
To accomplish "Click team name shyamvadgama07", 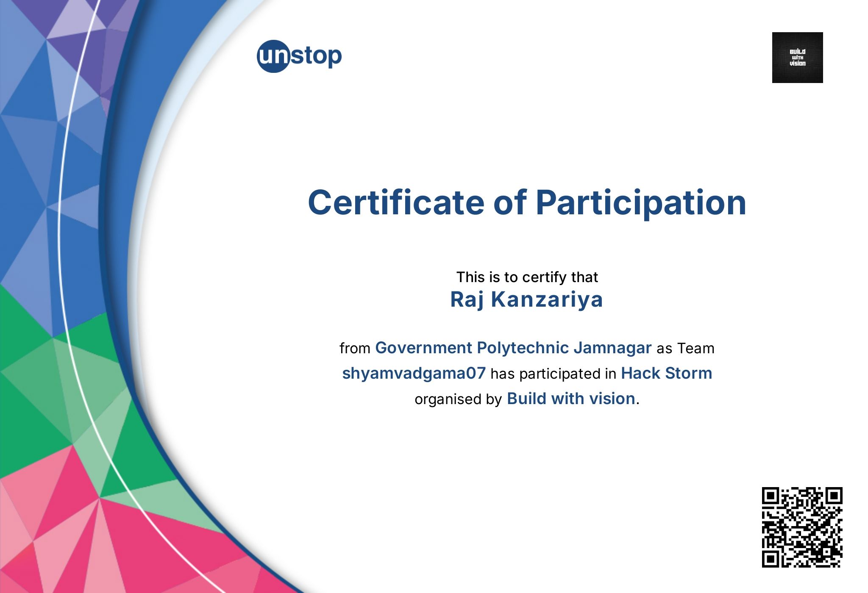I will 414,373.
